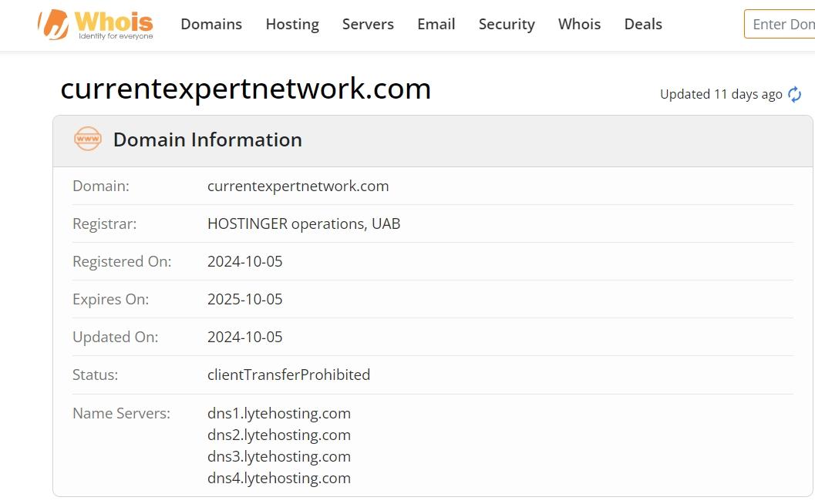Click the Whois logo in the header

click(96, 25)
